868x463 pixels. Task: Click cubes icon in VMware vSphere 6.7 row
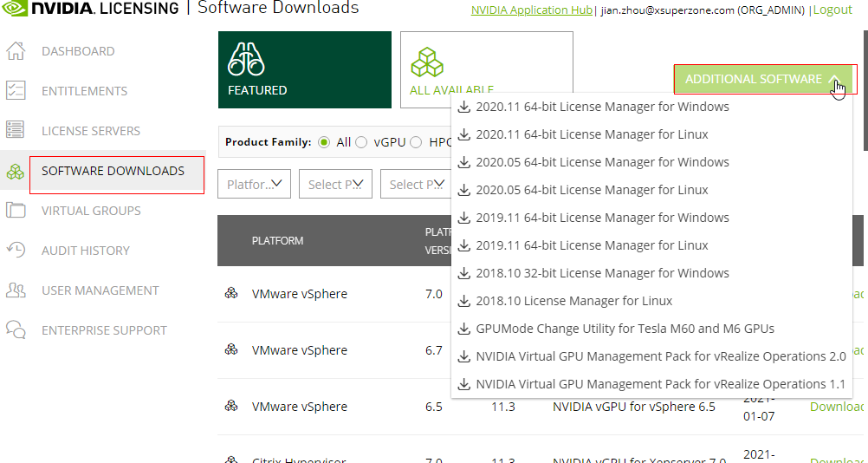pyautogui.click(x=230, y=349)
